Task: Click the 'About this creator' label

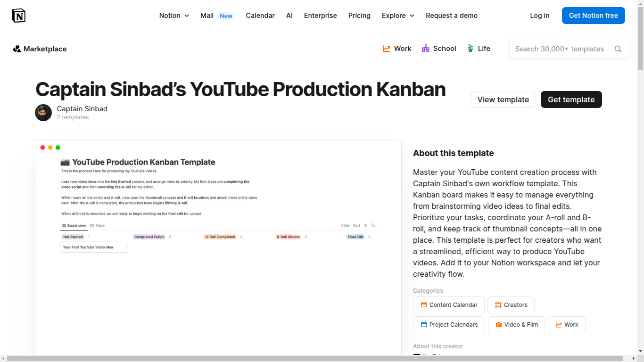Action: point(438,346)
